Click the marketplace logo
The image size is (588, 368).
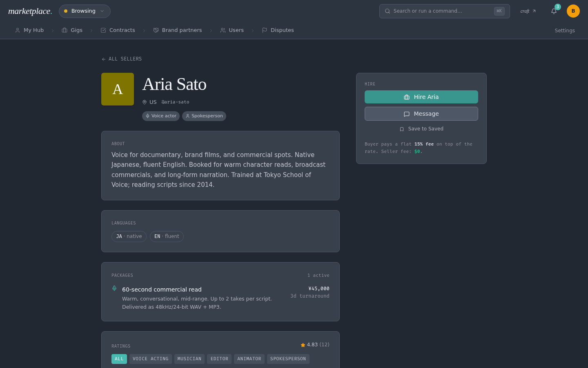30,11
